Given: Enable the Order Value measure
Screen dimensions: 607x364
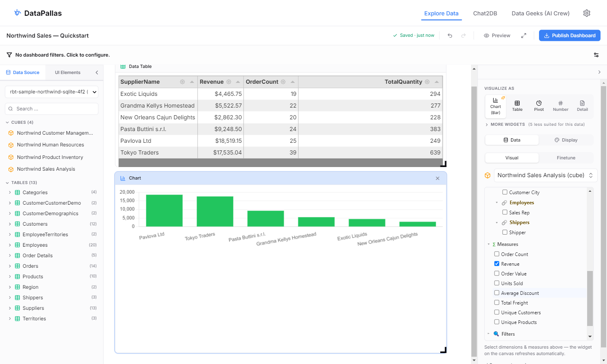Looking at the screenshot, I should click(x=497, y=273).
